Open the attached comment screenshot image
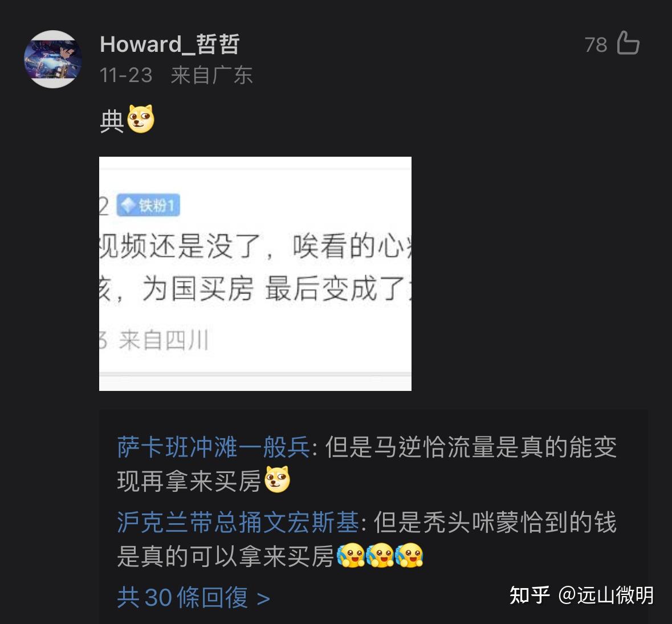The height and width of the screenshot is (624, 672). (255, 274)
